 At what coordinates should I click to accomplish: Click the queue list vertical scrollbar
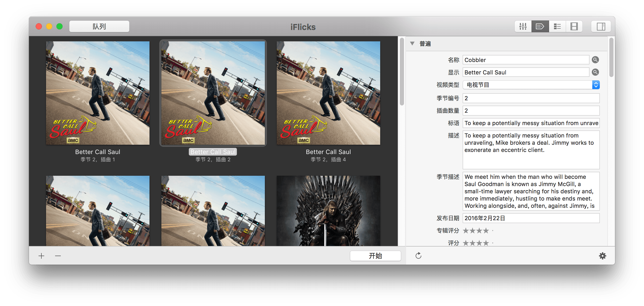point(402,72)
